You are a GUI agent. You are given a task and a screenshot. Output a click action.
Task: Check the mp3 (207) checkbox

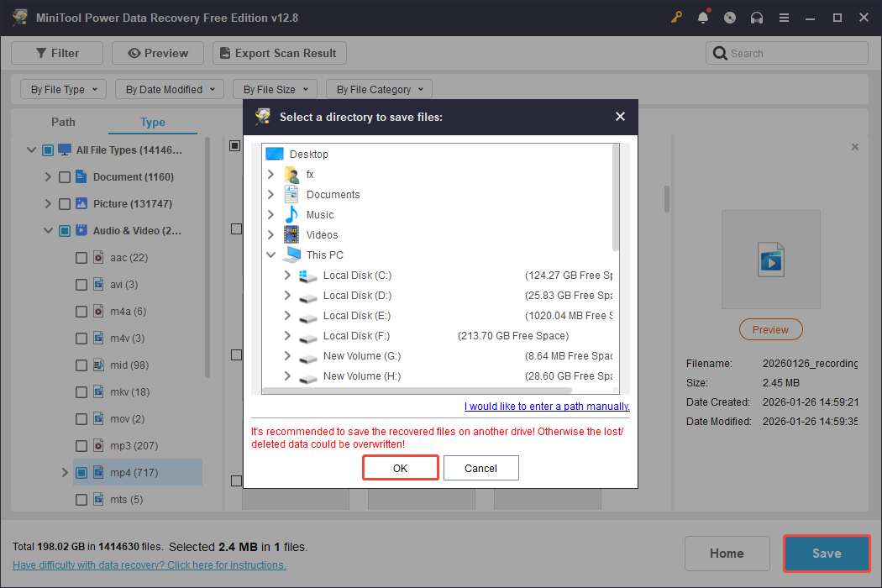[81, 445]
